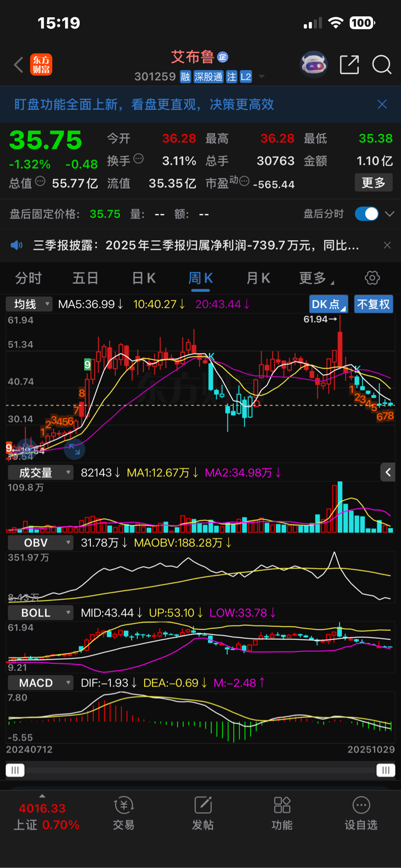Tap the 总值 info icon
The image size is (401, 868).
[40, 182]
